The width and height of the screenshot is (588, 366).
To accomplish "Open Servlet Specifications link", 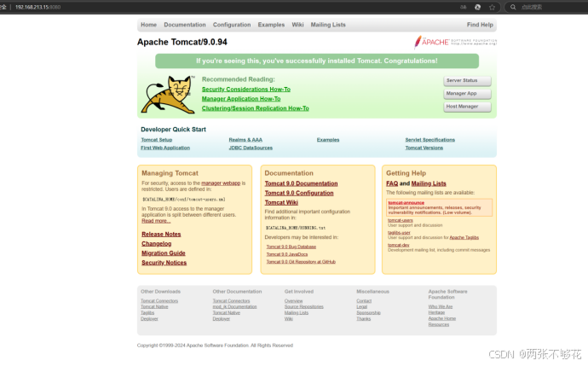I will coord(430,140).
